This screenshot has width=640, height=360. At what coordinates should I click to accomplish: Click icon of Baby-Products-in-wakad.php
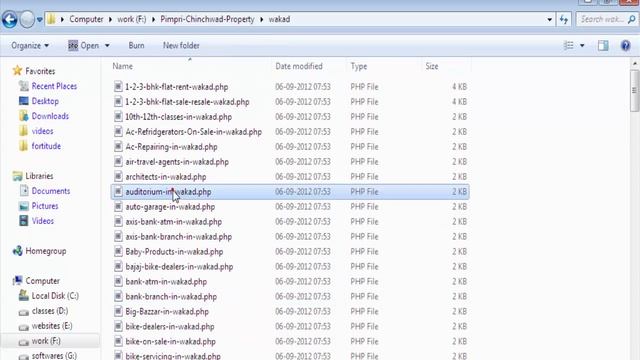click(x=118, y=251)
